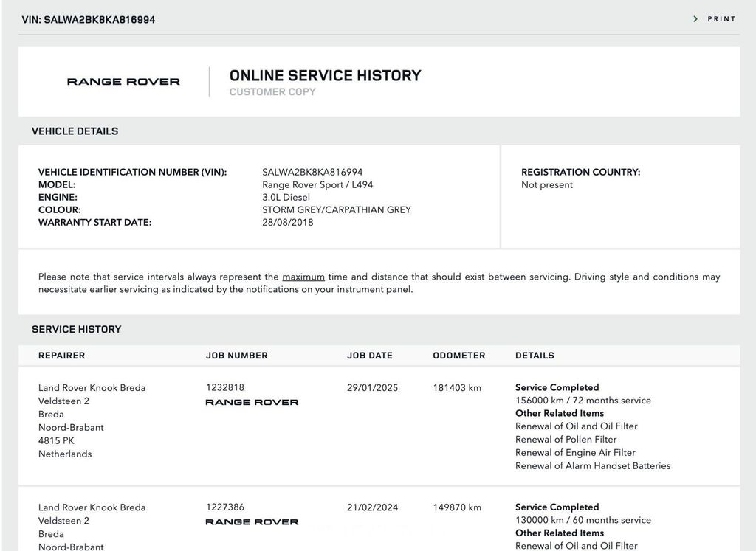Select the JOB DATE column header
Viewport: 756px width, 551px height.
[370, 356]
